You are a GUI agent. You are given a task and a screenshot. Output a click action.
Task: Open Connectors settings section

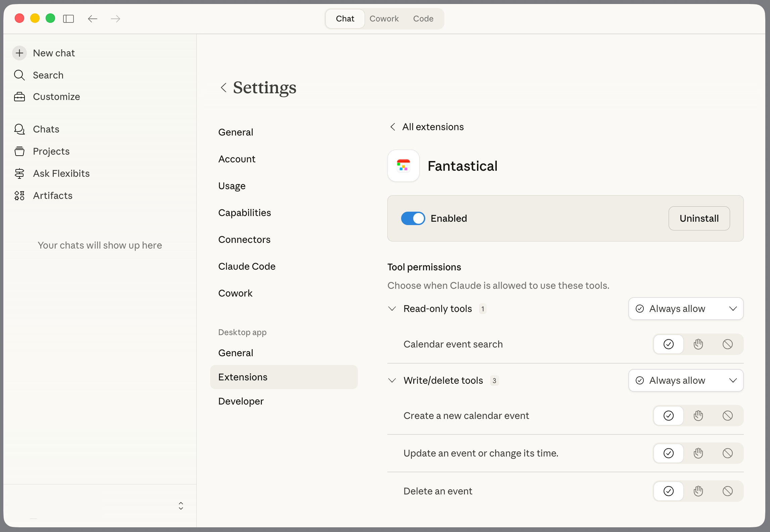pyautogui.click(x=244, y=240)
